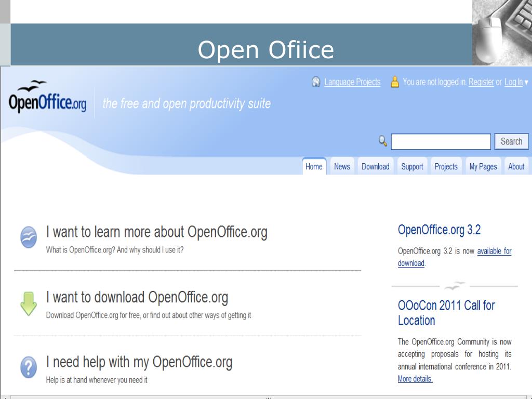Click 'You are not logged in' text
532x399 pixels.
(435, 82)
